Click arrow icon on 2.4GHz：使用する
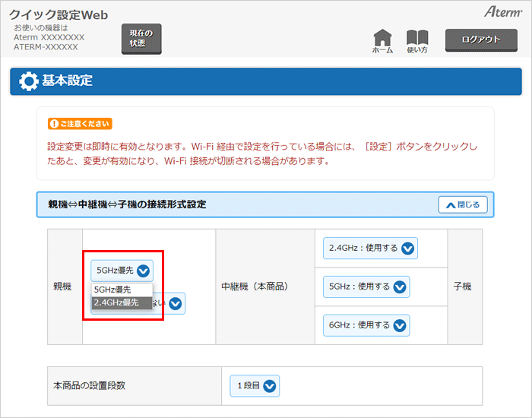This screenshot has width=532, height=418. [407, 249]
